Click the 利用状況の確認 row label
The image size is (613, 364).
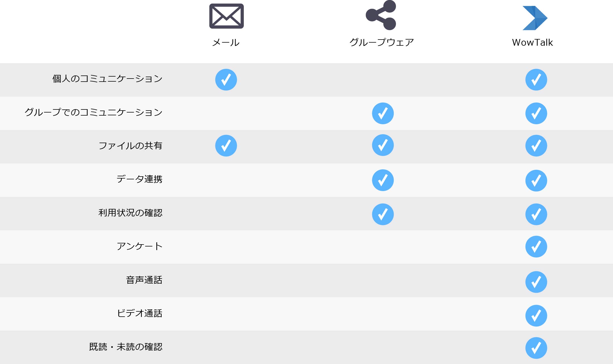pyautogui.click(x=130, y=213)
